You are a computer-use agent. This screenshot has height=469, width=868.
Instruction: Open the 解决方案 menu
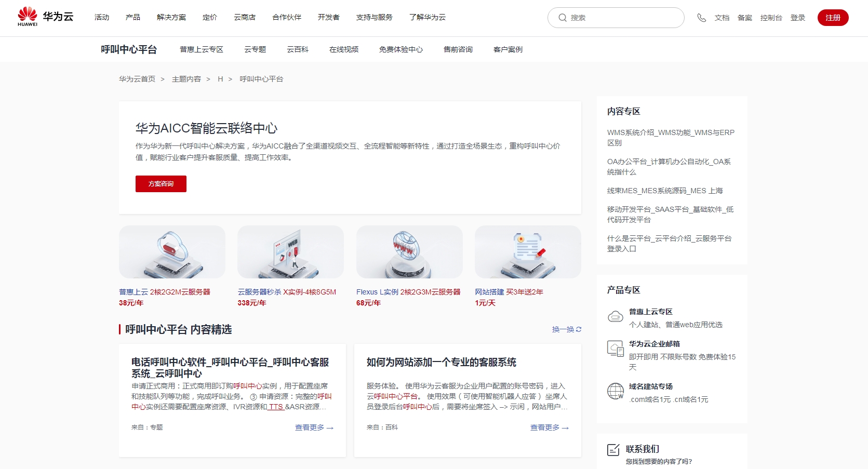tap(171, 17)
